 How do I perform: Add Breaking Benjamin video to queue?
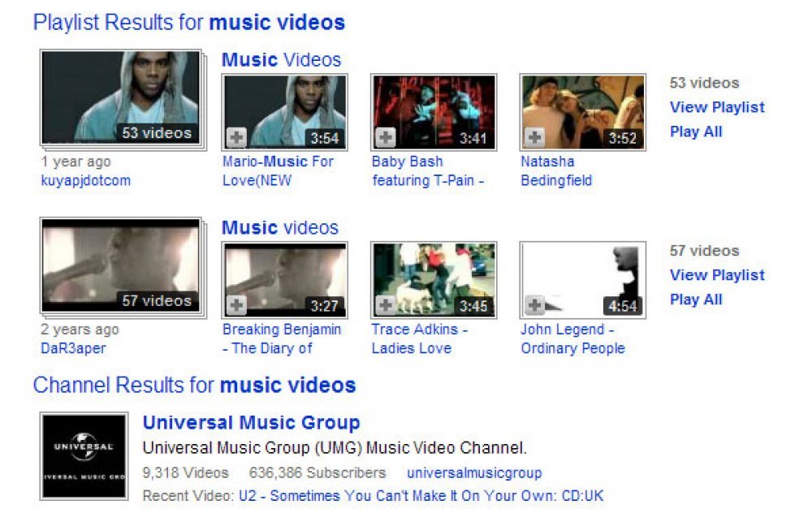click(236, 305)
